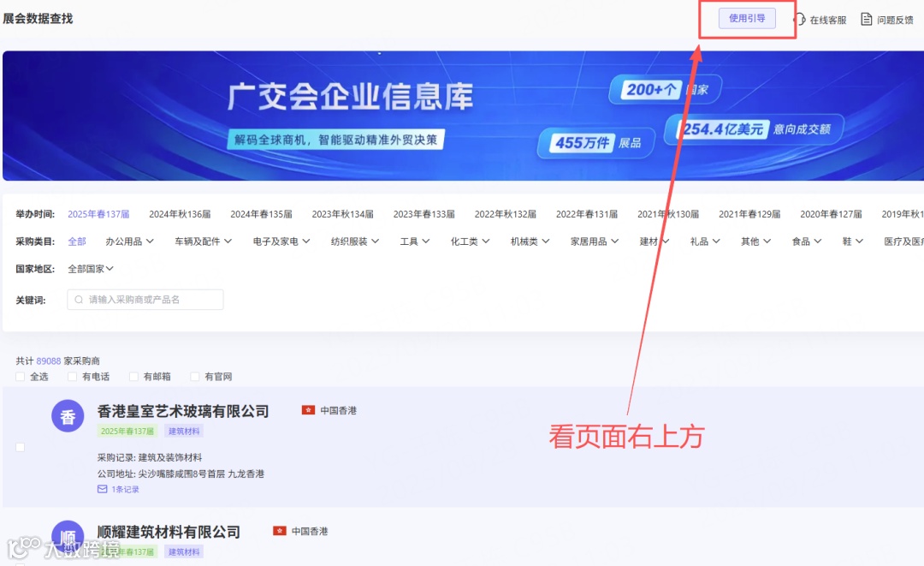Image resolution: width=924 pixels, height=566 pixels.
Task: Select the 2020年春127届 session
Action: [830, 214]
